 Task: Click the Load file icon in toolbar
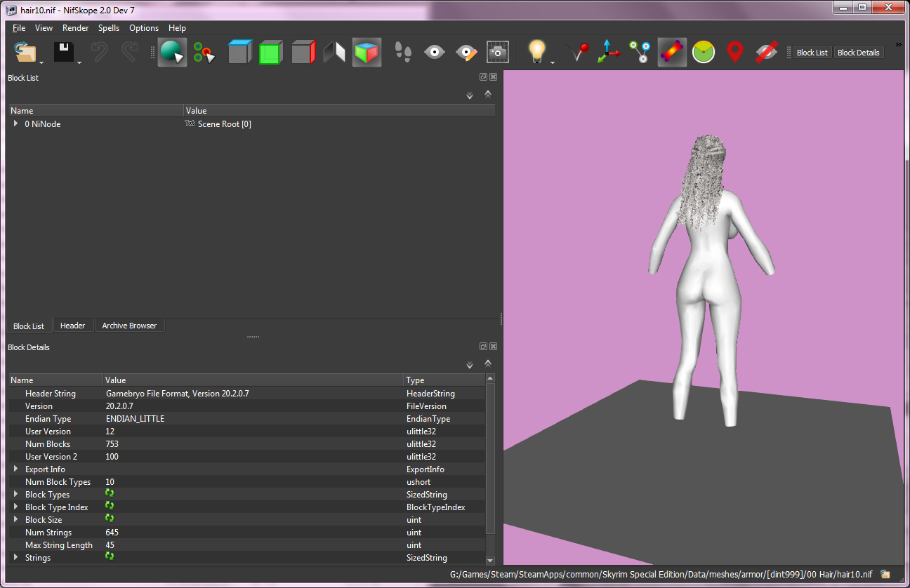[x=25, y=53]
